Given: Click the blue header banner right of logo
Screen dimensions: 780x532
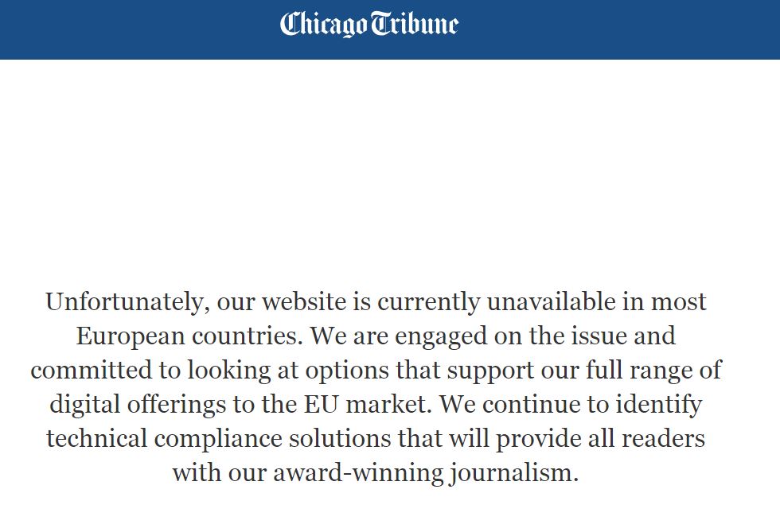Looking at the screenshot, I should (619, 29).
